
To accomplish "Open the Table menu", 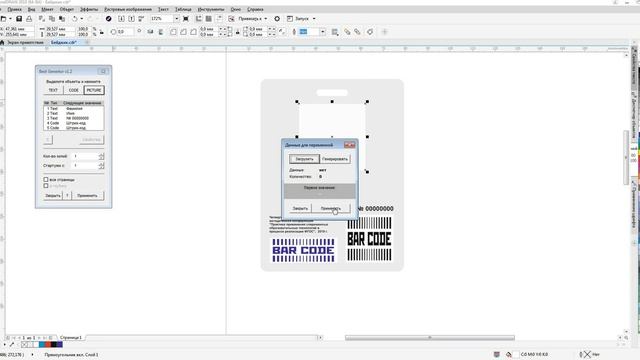I will pos(183,9).
